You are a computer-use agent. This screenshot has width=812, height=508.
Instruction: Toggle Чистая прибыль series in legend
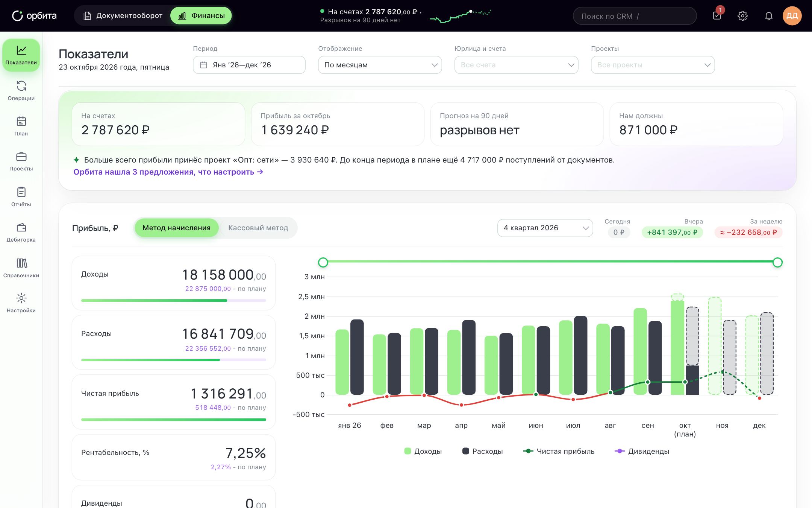click(559, 451)
